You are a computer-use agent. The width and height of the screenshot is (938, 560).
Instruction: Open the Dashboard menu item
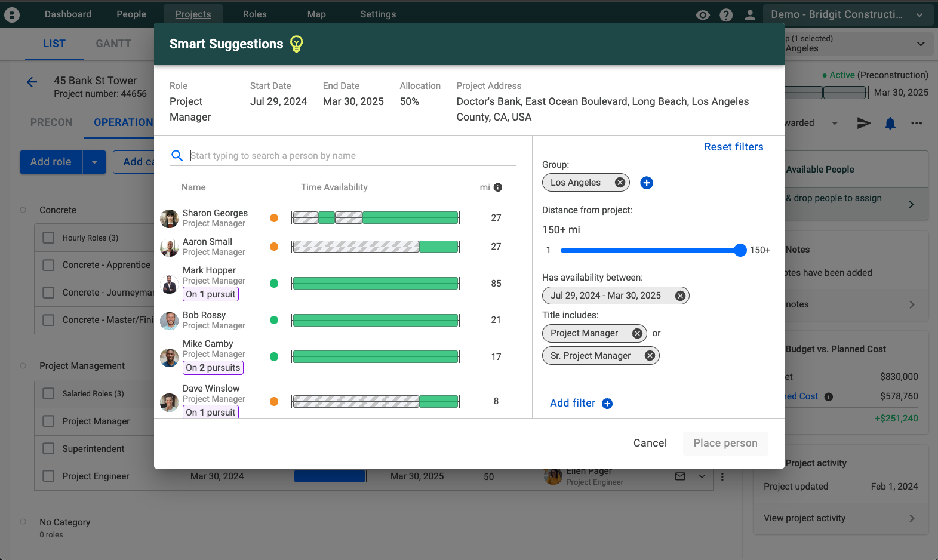[x=68, y=14]
